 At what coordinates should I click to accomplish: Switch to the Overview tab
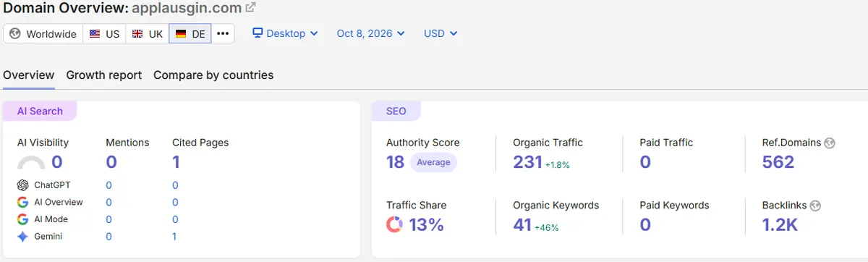29,75
